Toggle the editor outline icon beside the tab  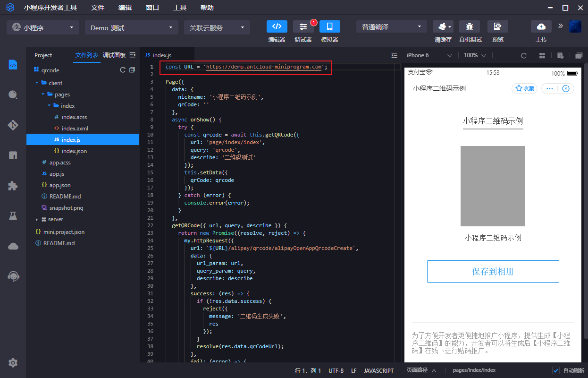click(x=395, y=55)
